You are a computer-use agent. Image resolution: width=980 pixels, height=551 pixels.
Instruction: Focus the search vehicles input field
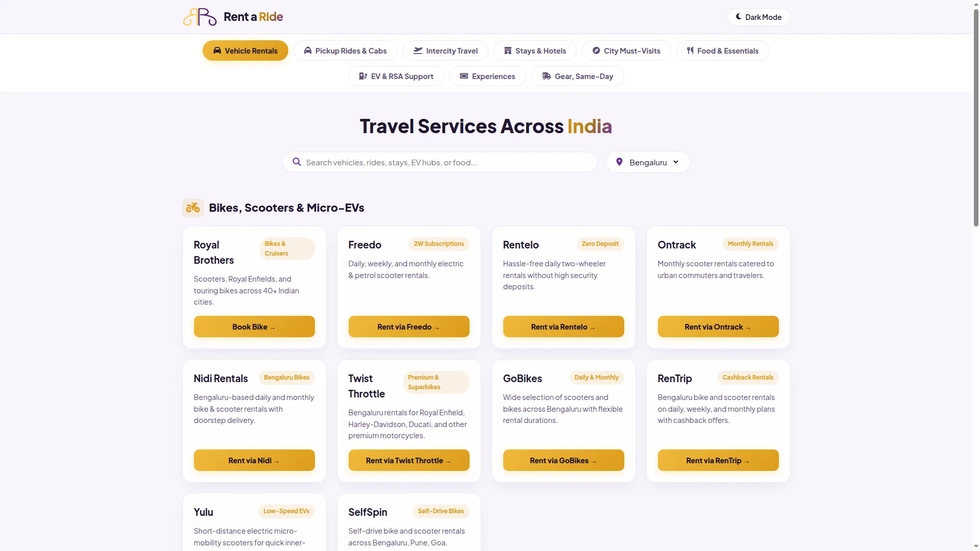click(x=440, y=162)
